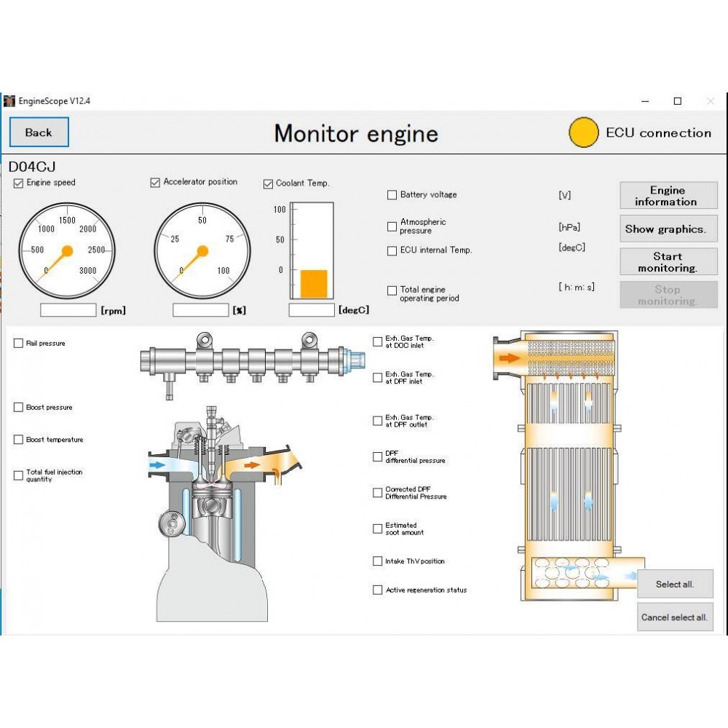This screenshot has height=728, width=728.
Task: Click the orange exhaust arrow in engine diagram
Action: (252, 464)
